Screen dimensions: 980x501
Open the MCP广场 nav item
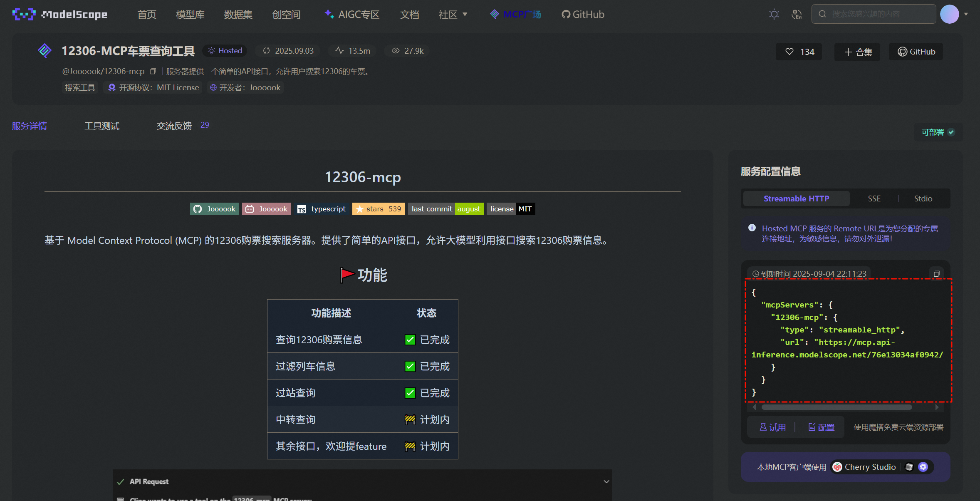tap(515, 15)
